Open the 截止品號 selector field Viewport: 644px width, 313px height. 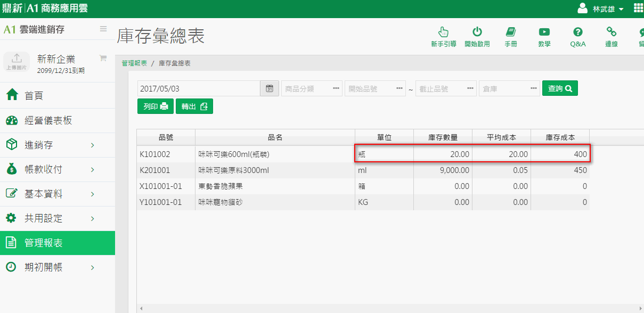(446, 88)
